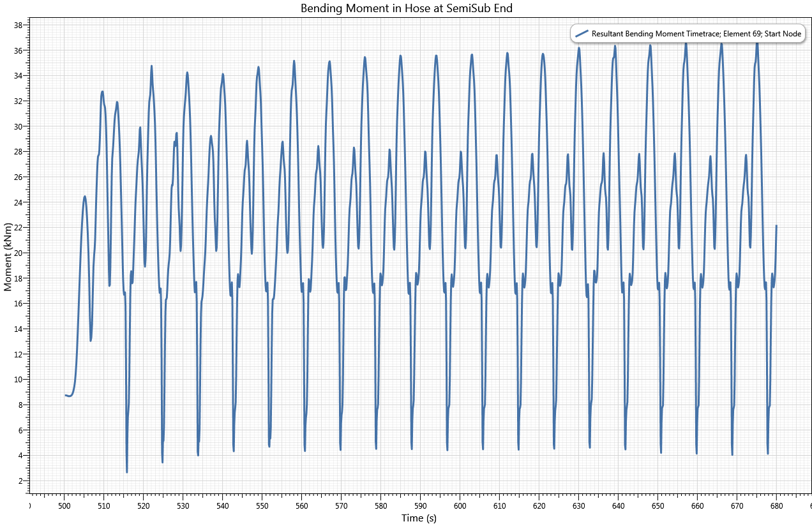Click the 570 tick label on time axis
The image size is (812, 524).
coord(341,506)
